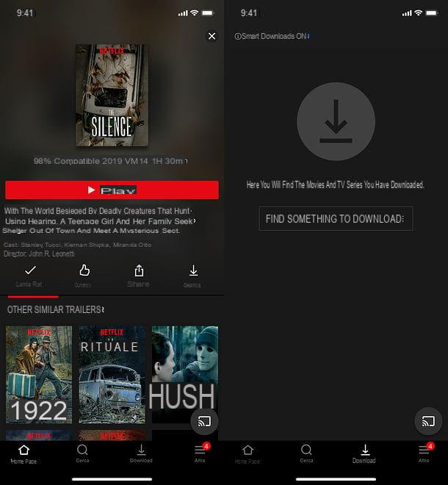Open Altro menu tab, right screen
The image size is (448, 485).
click(x=424, y=453)
